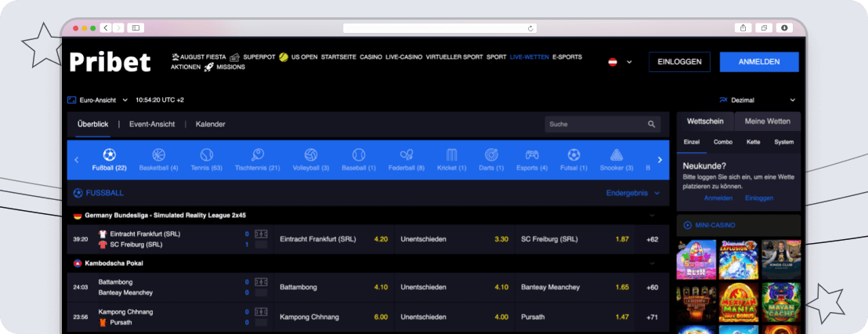Open the Endergebnis market dropdown
The width and height of the screenshot is (868, 334).
633,194
